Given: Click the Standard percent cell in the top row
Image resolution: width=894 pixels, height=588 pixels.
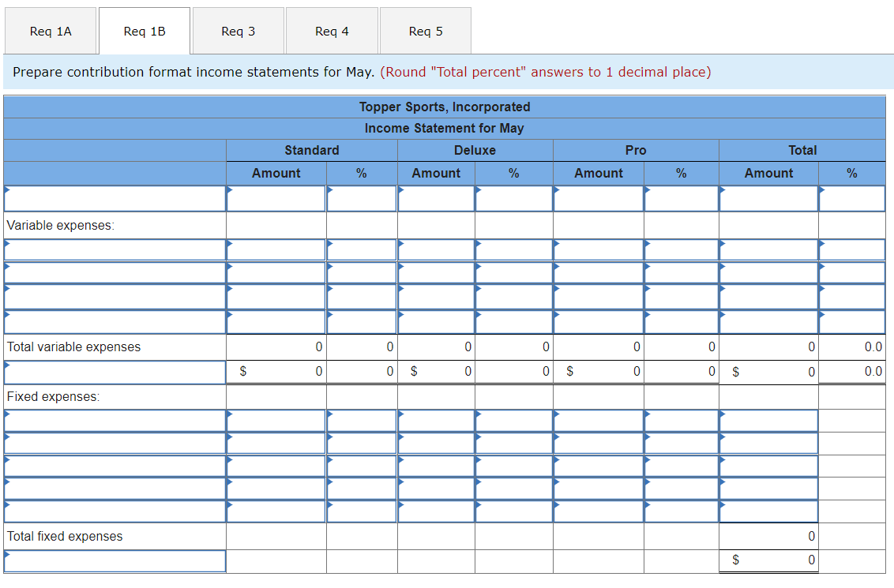Looking at the screenshot, I should [362, 199].
